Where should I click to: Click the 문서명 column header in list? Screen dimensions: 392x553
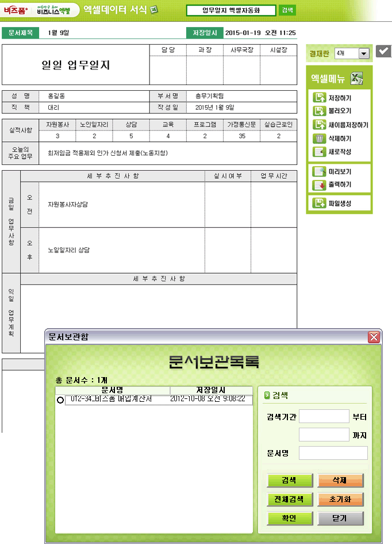pyautogui.click(x=113, y=390)
